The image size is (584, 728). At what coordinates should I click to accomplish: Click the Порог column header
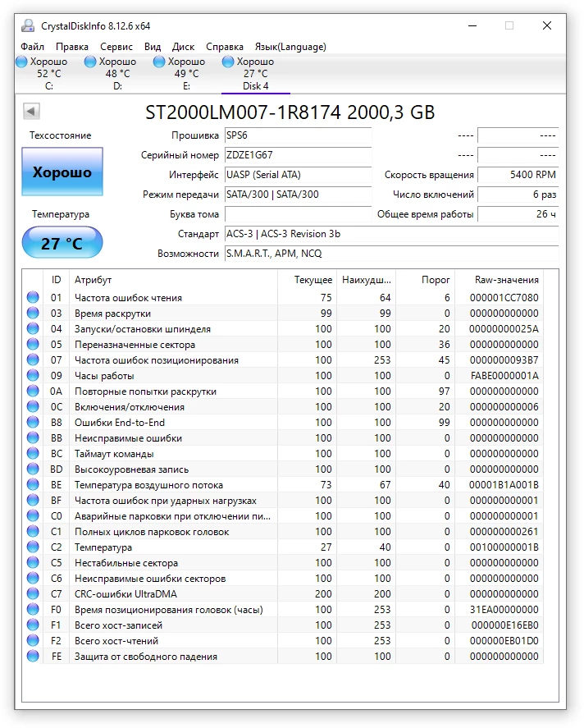click(x=426, y=280)
